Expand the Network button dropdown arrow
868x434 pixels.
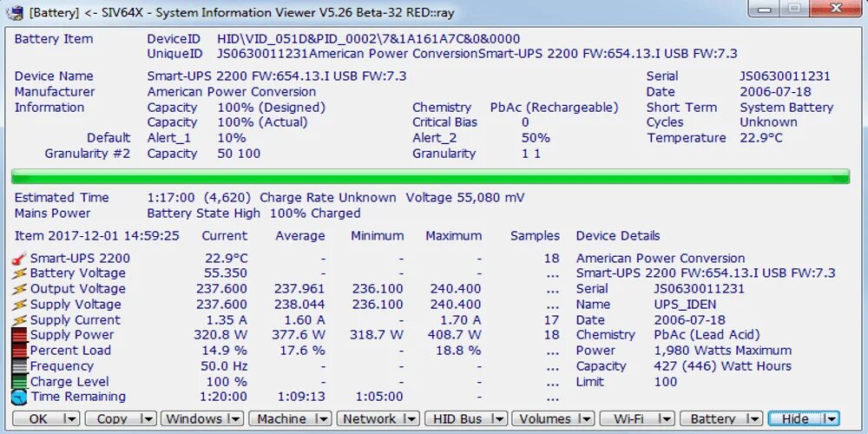pos(411,419)
